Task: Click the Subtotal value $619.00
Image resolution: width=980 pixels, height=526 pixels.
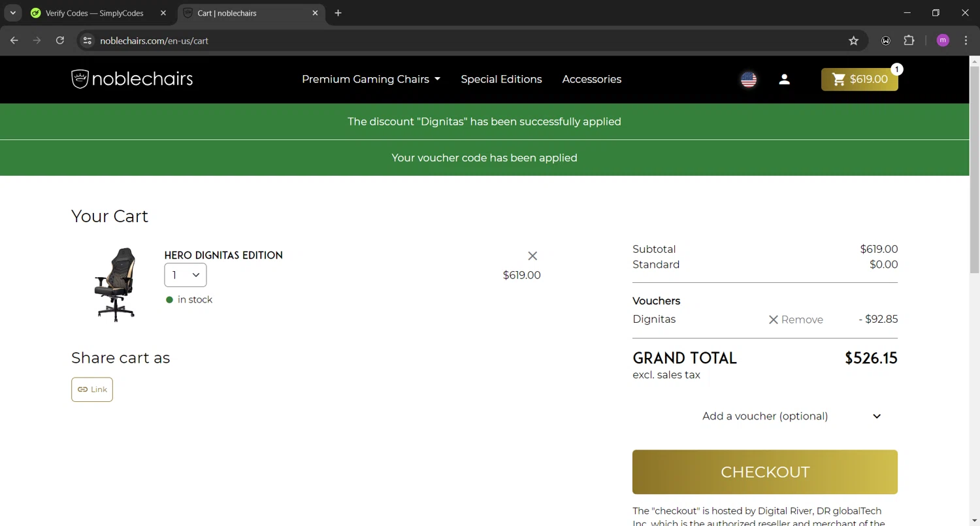Action: 879,249
